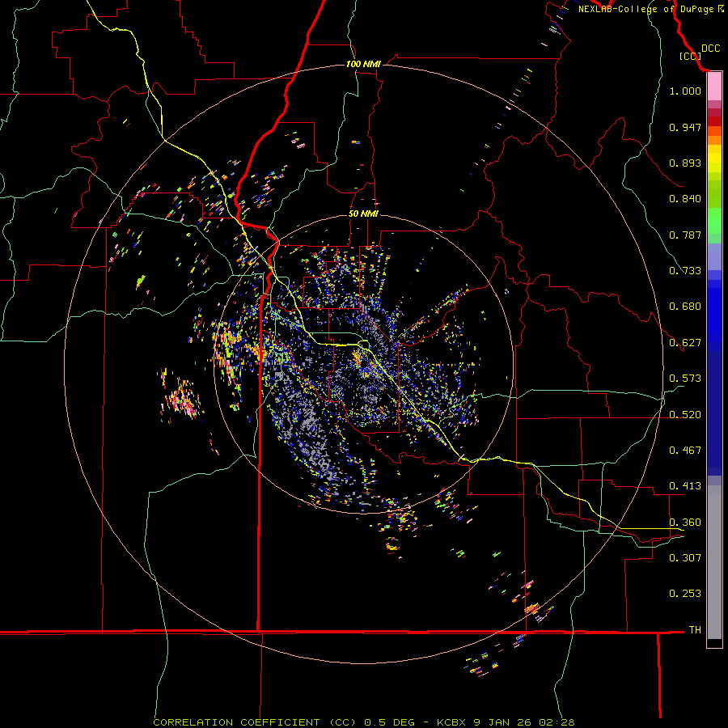Click the Correlation Coefficient caption at bottom

click(364, 722)
